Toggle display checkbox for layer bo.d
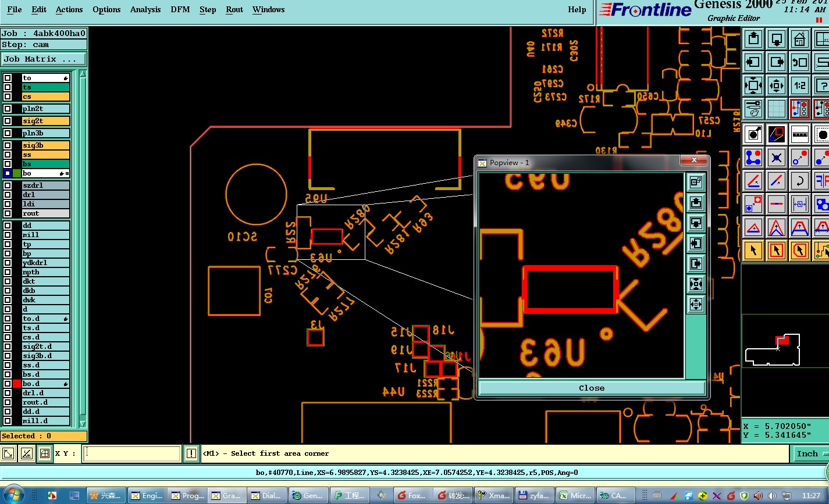829x504 pixels. [8, 384]
